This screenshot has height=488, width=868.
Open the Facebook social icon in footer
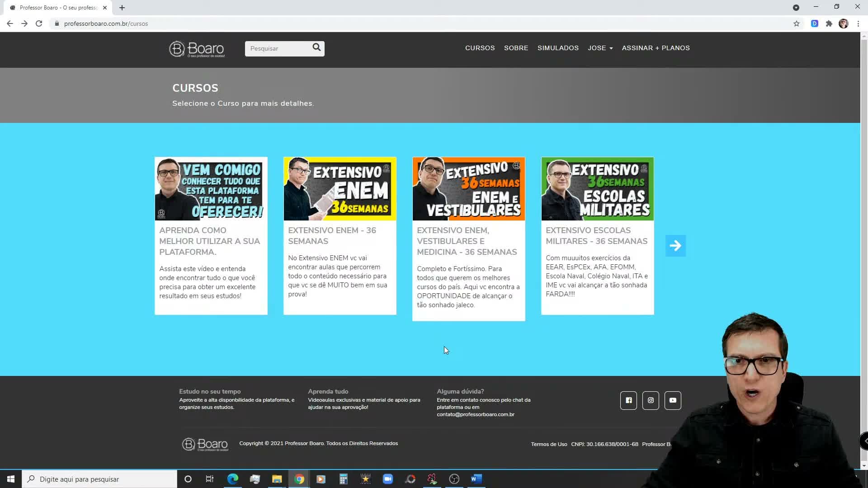(628, 400)
